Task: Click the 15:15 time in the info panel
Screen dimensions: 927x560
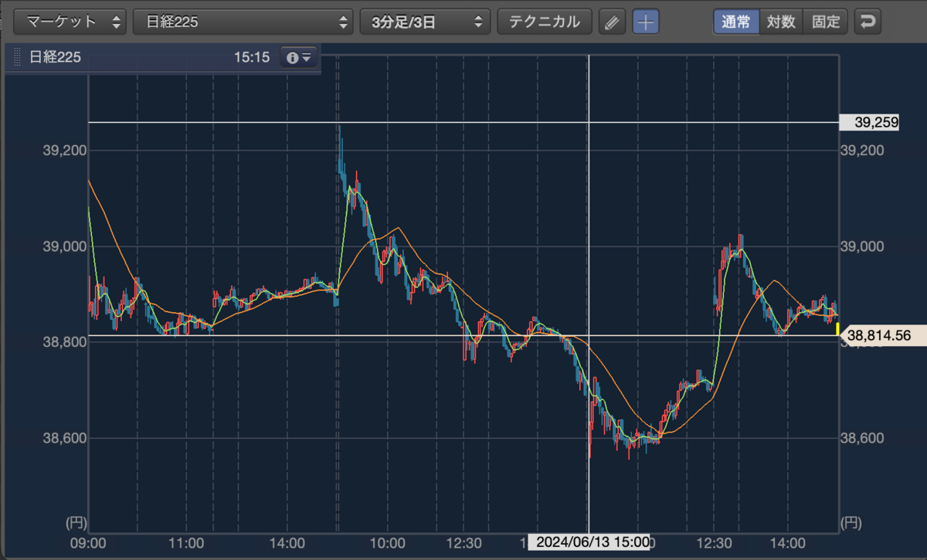Action: (251, 57)
